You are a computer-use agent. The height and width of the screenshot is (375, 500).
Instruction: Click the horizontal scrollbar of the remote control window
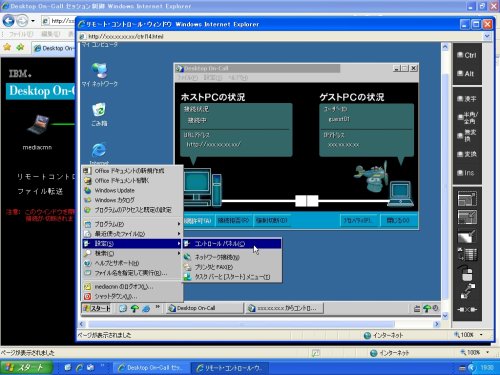coord(241,324)
